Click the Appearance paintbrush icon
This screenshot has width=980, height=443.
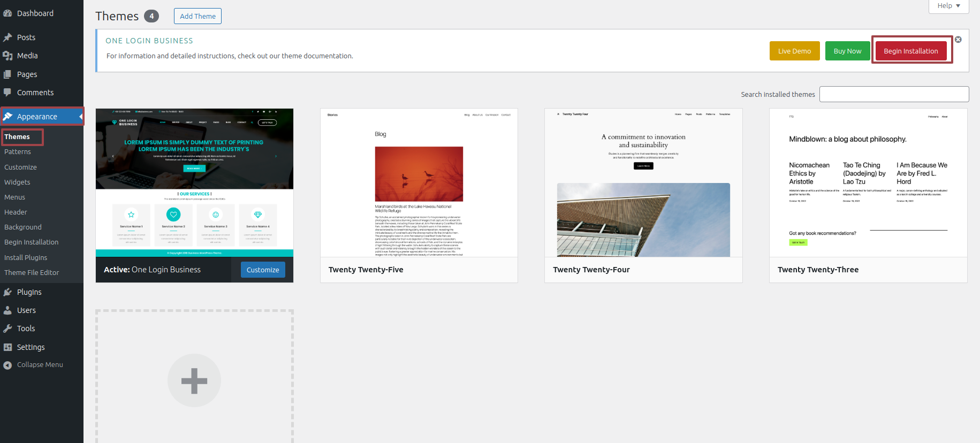(x=7, y=117)
